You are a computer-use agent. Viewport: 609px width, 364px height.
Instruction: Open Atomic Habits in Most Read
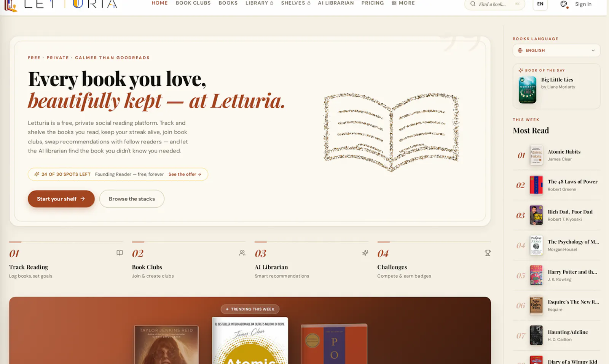(x=564, y=151)
